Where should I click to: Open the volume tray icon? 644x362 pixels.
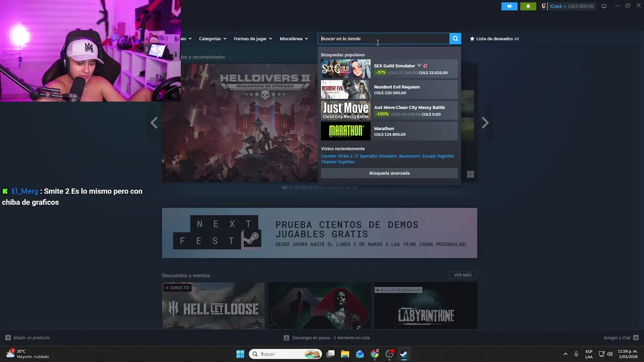(610, 354)
